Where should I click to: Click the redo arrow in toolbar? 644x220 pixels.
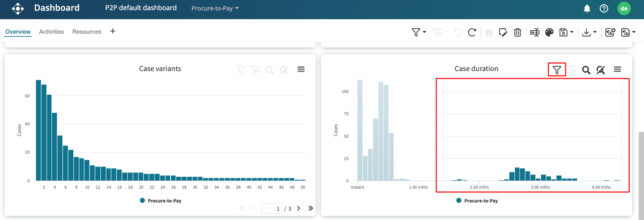coord(472,32)
